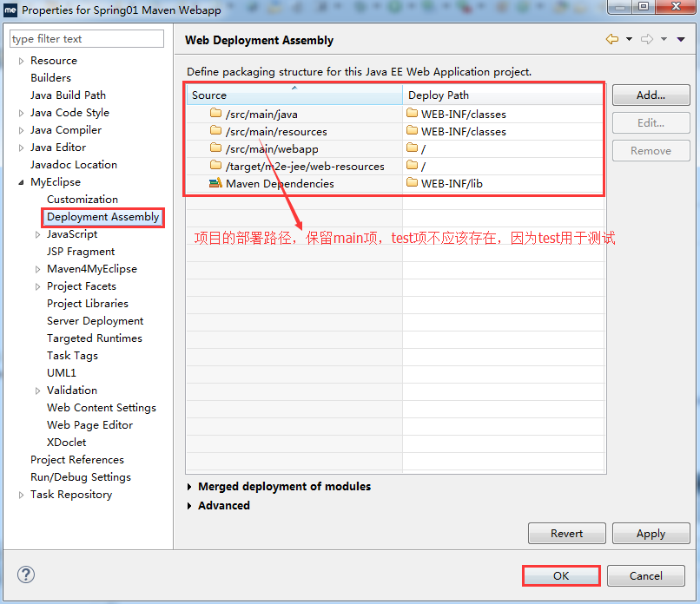Click the forward navigation arrow icon
The width and height of the screenshot is (700, 604).
tap(647, 39)
